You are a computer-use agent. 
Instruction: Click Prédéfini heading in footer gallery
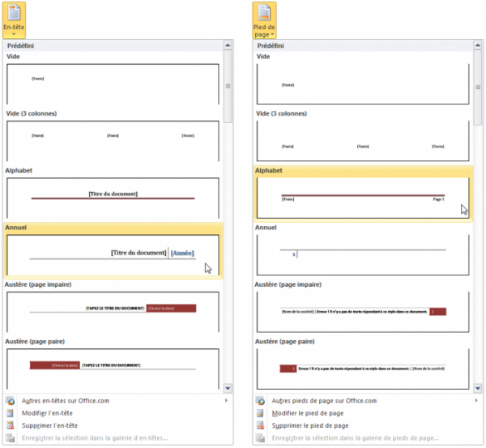[271, 45]
